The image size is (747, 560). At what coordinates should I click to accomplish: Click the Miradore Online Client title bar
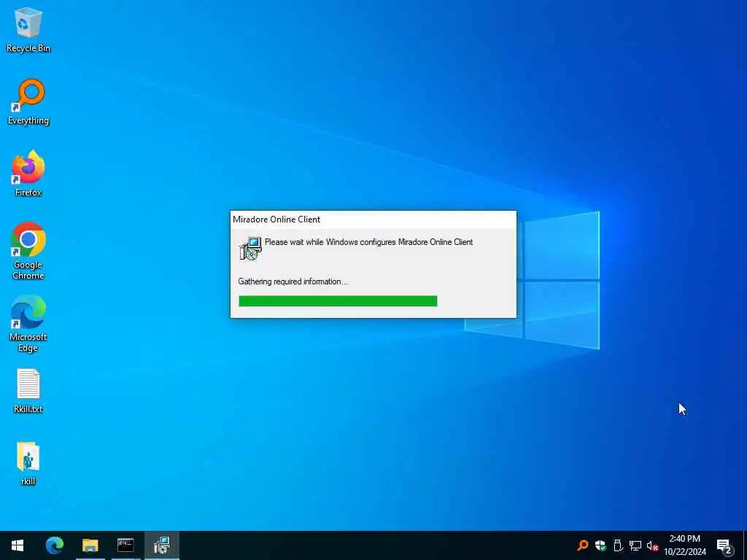[x=373, y=219]
